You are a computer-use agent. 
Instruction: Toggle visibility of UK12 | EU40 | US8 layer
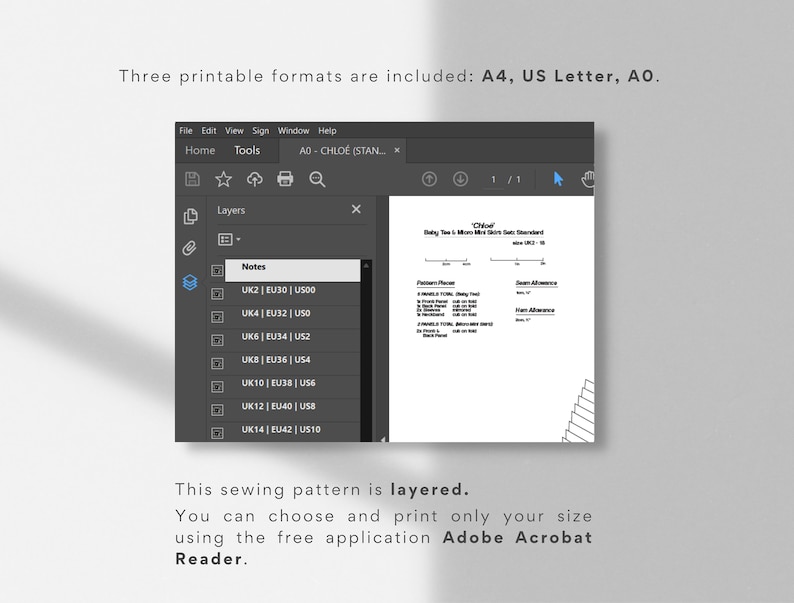[217, 410]
